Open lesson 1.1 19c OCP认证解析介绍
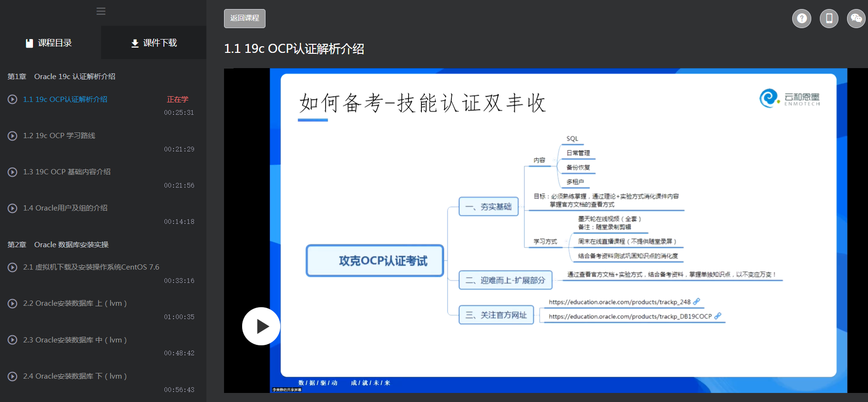The height and width of the screenshot is (402, 868). coord(65,100)
